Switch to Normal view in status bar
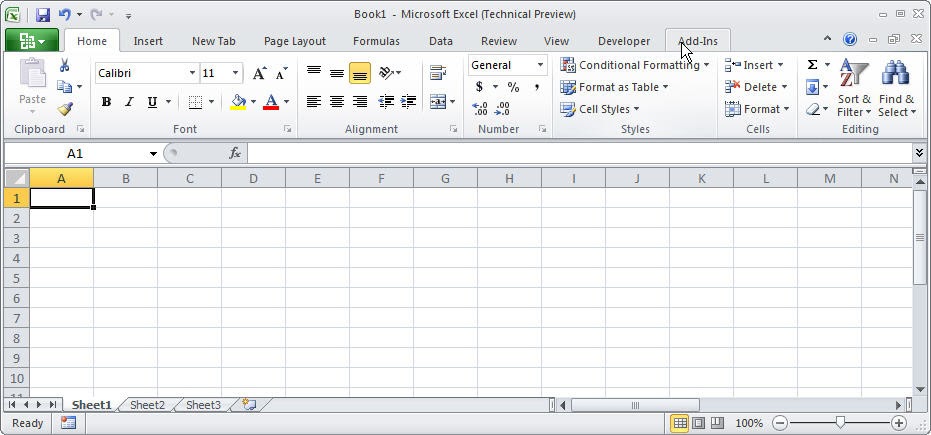Viewport: 931px width, 435px height. coord(680,423)
